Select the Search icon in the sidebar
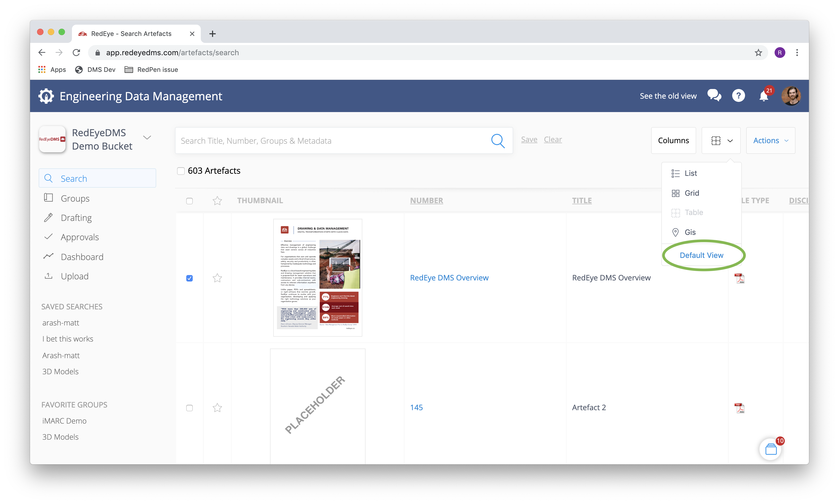The image size is (839, 504). coord(49,178)
